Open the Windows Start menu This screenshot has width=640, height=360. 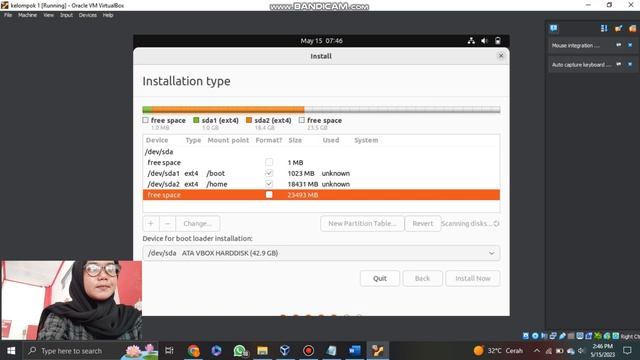11,351
